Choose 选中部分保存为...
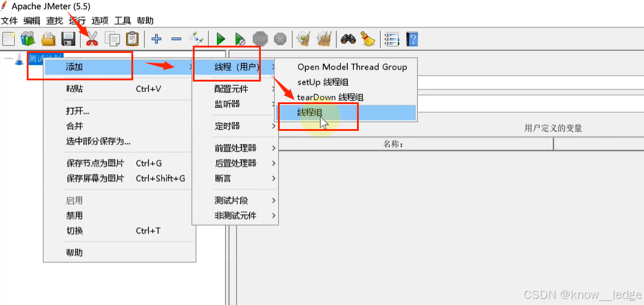The width and height of the screenshot is (644, 305). tap(119, 141)
